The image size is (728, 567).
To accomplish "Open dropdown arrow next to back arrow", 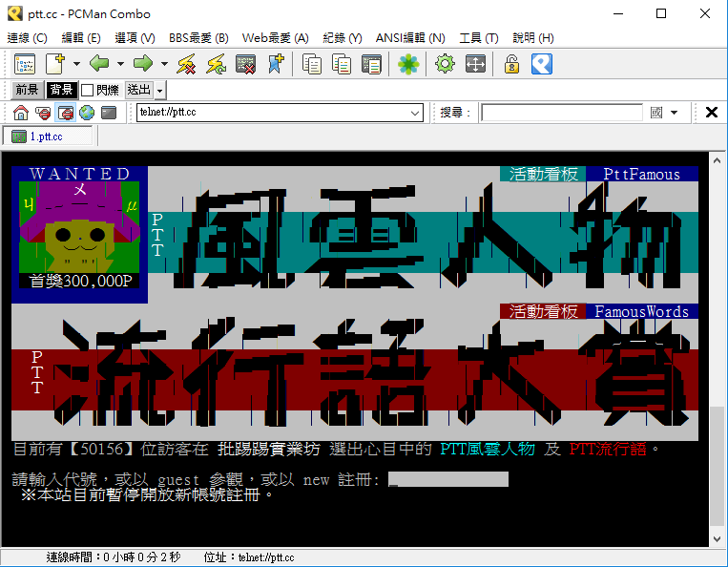I will click(x=120, y=64).
